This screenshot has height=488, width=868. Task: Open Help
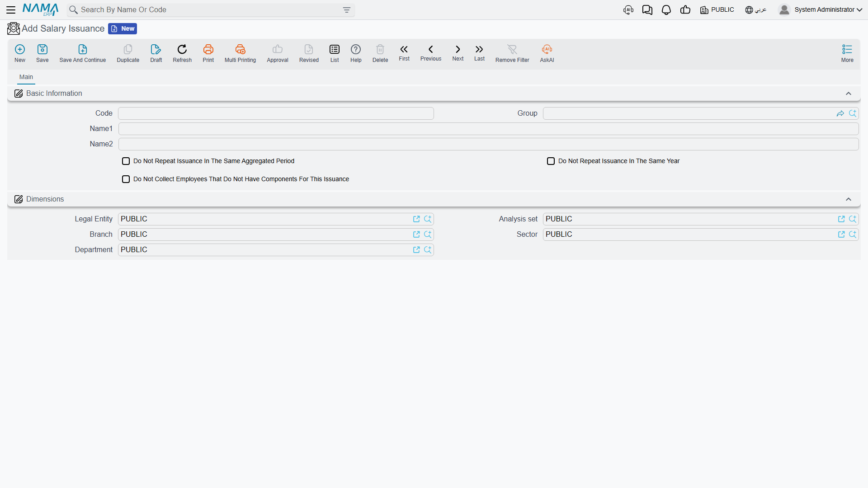click(356, 53)
